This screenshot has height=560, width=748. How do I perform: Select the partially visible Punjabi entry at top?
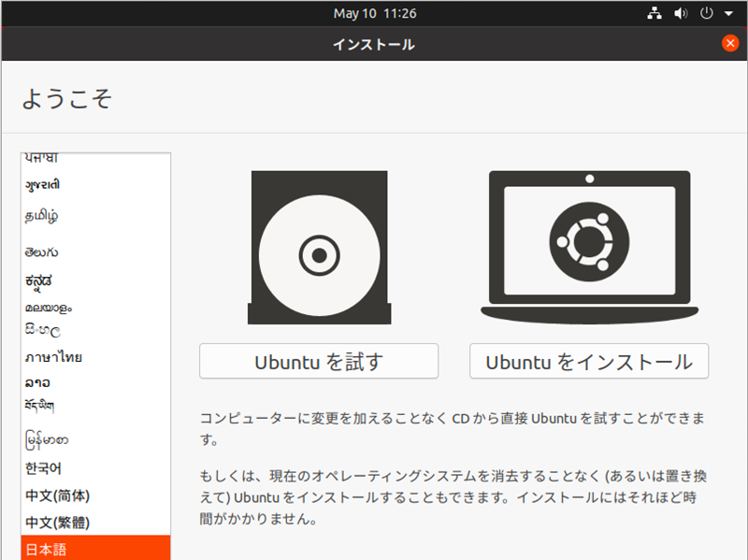pos(95,159)
